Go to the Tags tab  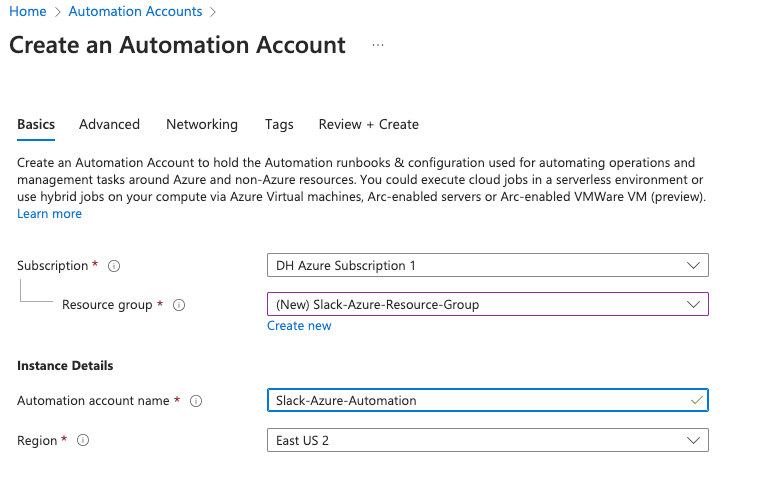coord(279,125)
